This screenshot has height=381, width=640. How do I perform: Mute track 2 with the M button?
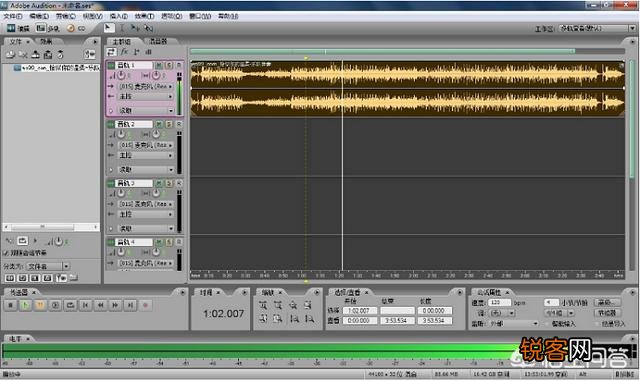click(x=159, y=124)
